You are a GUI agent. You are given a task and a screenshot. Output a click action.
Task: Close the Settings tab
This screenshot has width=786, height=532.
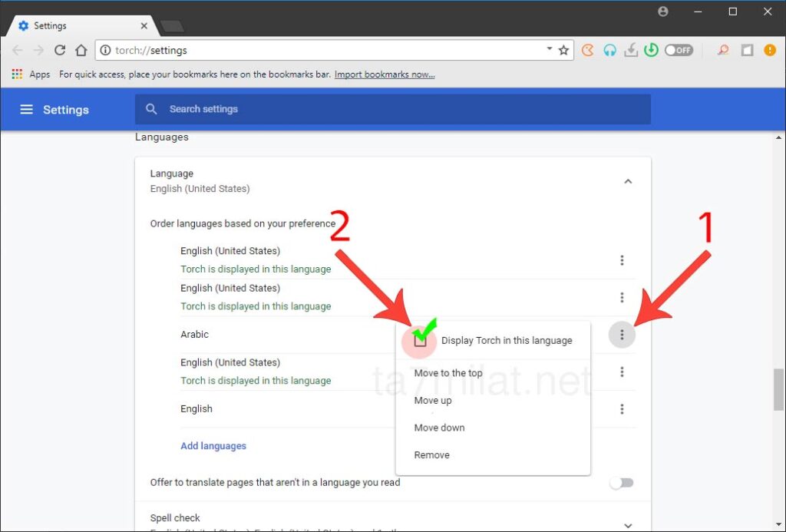pos(144,25)
